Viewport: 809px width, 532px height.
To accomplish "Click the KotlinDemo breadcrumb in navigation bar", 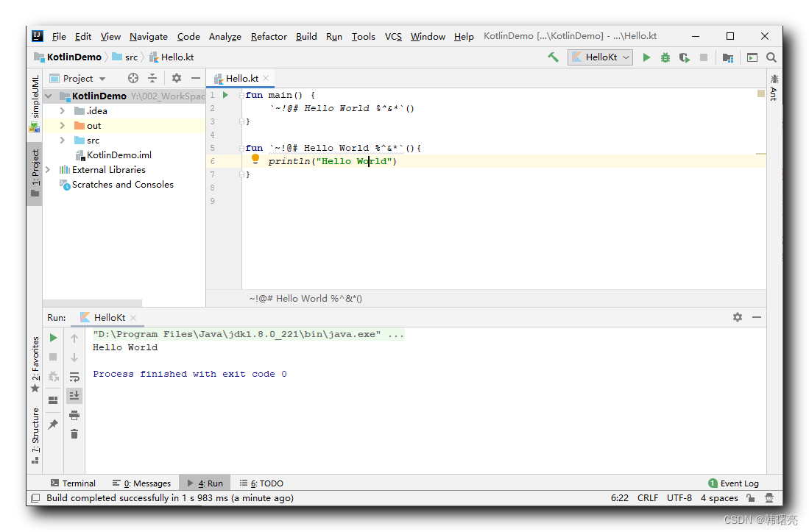I will 68,57.
